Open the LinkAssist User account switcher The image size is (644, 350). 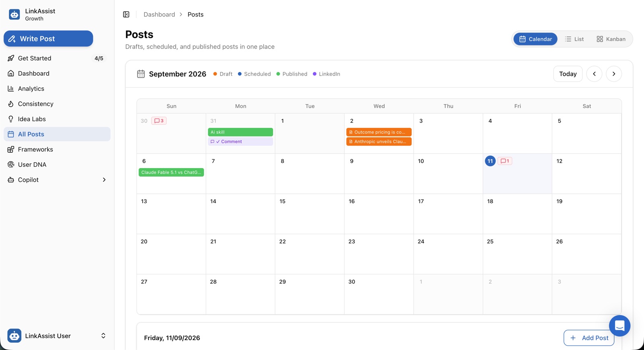[57, 336]
